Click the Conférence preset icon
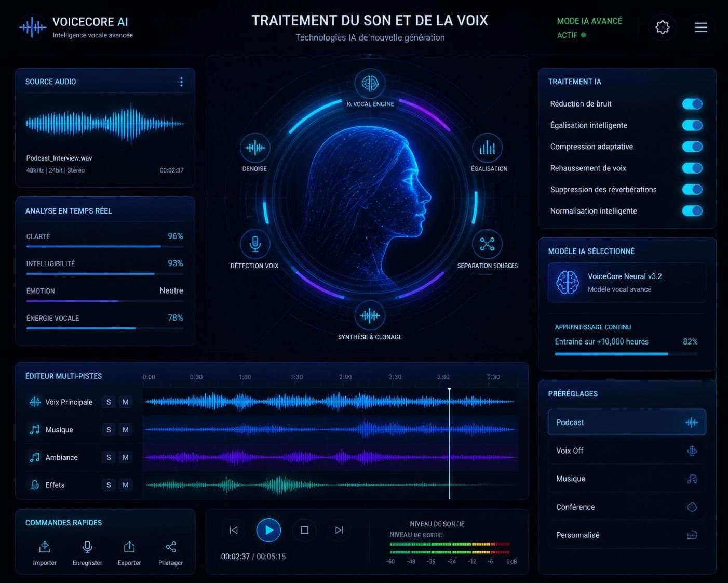The height and width of the screenshot is (583, 728). pyautogui.click(x=692, y=507)
